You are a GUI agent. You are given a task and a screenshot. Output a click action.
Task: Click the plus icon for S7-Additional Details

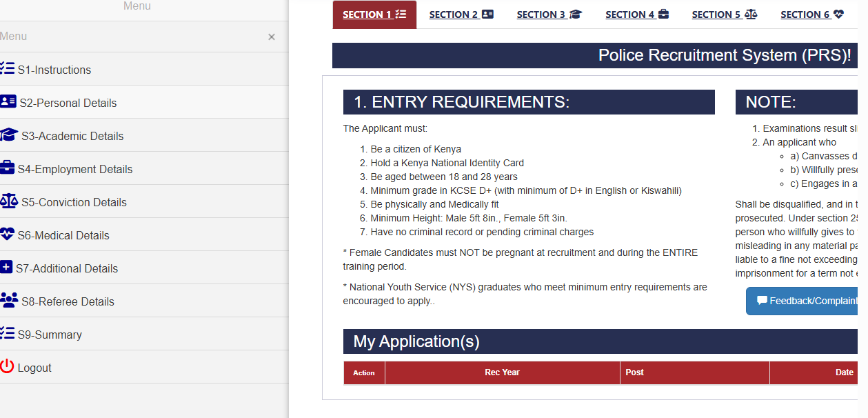point(8,267)
